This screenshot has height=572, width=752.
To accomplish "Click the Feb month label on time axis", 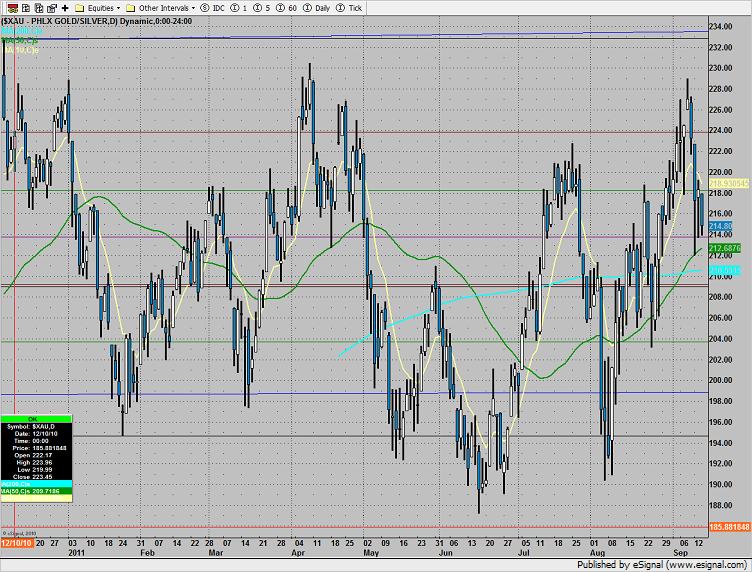I will [x=147, y=553].
